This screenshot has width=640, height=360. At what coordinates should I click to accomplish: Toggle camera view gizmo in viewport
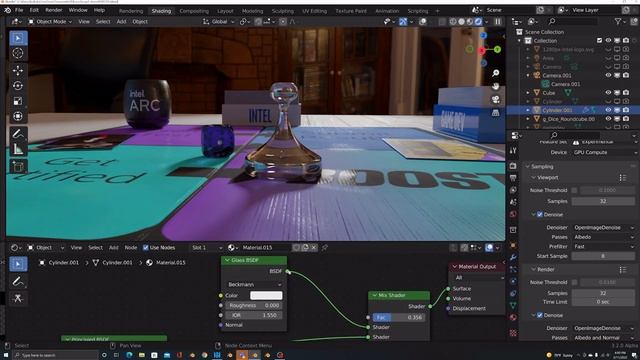coord(496,100)
